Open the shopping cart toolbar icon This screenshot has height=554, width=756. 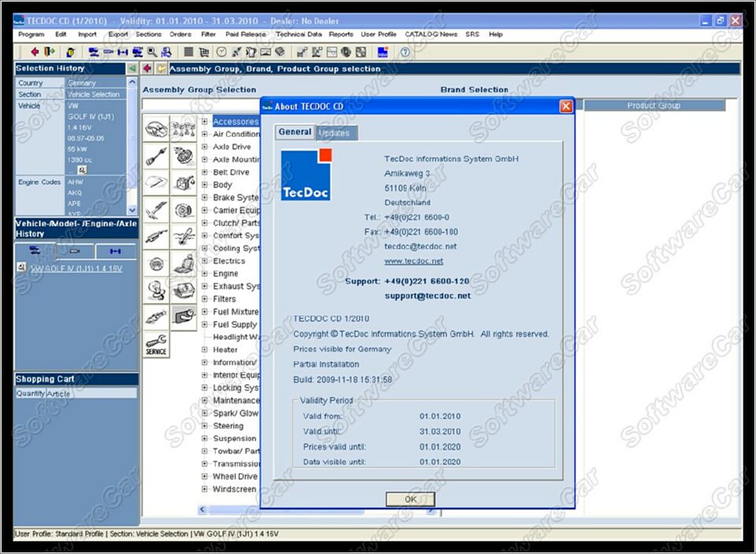(204, 52)
